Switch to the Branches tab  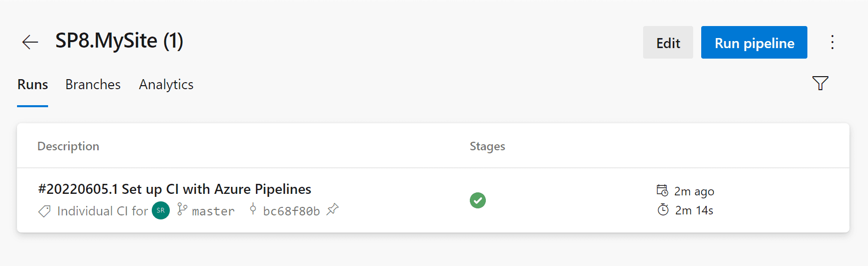pos(93,85)
